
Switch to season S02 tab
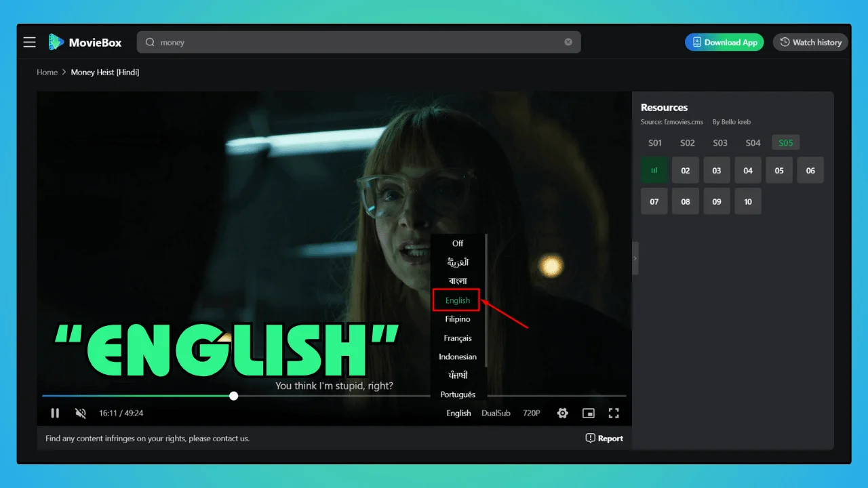tap(688, 143)
